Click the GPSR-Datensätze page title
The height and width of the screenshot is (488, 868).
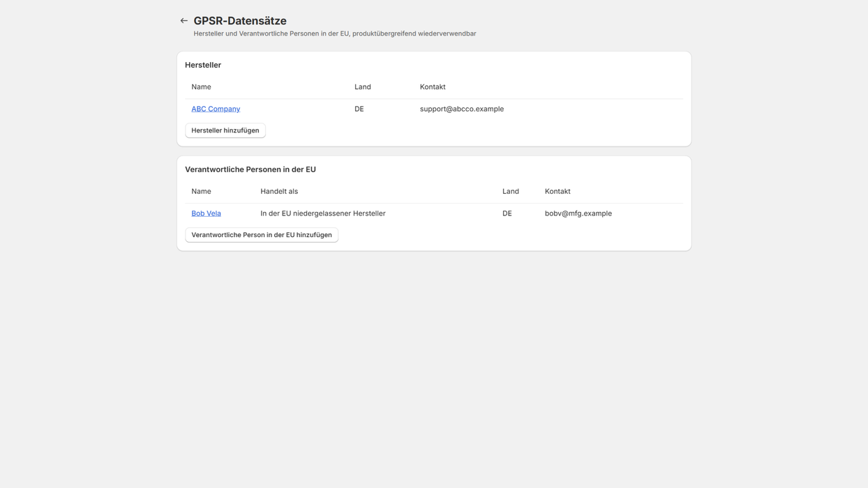(x=240, y=21)
